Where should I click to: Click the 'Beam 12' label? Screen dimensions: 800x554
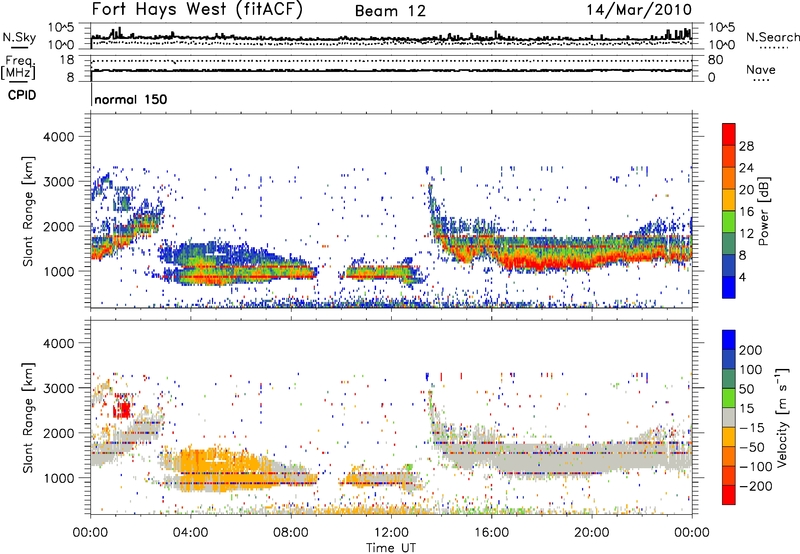point(390,11)
